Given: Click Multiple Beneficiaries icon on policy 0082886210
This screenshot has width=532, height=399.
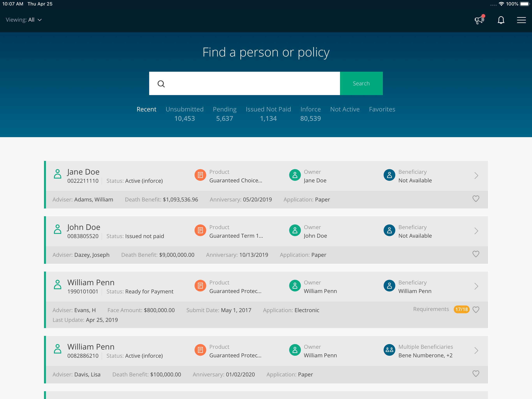Looking at the screenshot, I should click(x=389, y=350).
